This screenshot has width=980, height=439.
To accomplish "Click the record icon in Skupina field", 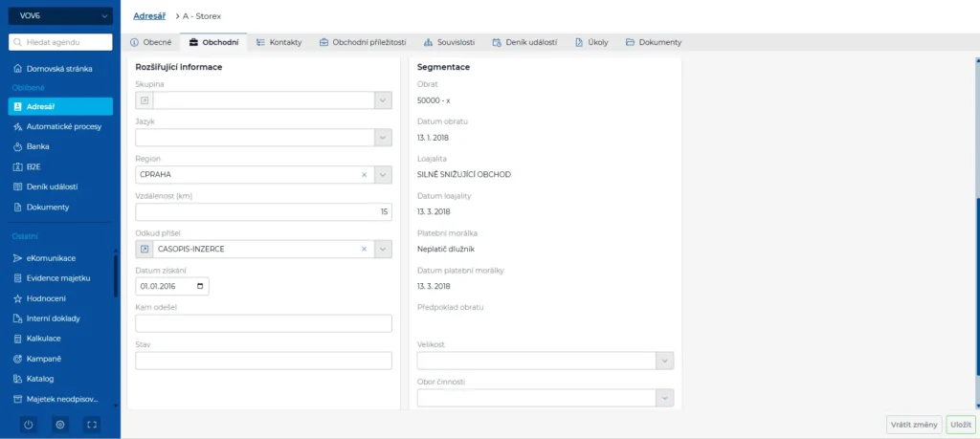I will pos(145,100).
